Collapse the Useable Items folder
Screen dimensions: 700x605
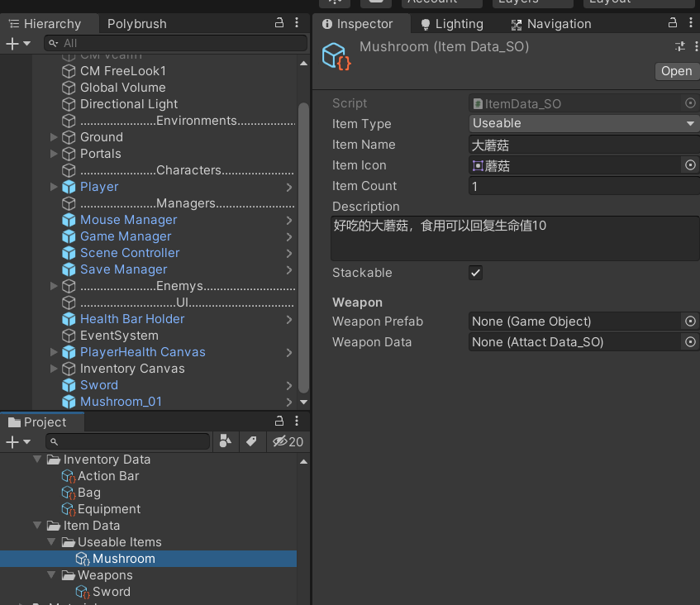pos(51,541)
